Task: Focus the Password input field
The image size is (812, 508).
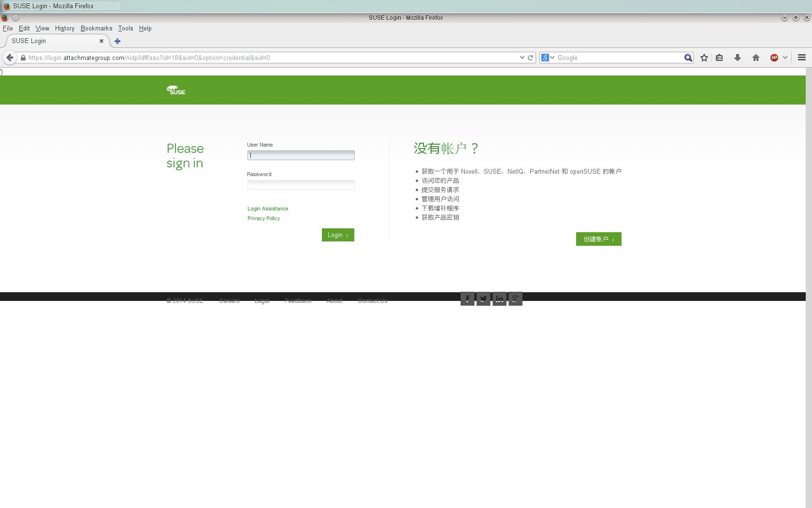Action: tap(301, 185)
